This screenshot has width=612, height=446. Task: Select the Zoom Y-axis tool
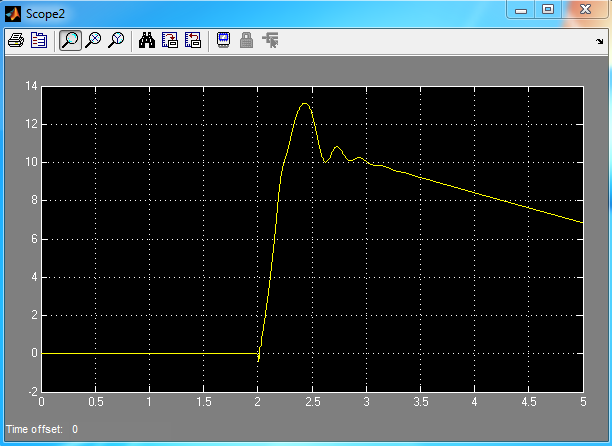pos(116,41)
